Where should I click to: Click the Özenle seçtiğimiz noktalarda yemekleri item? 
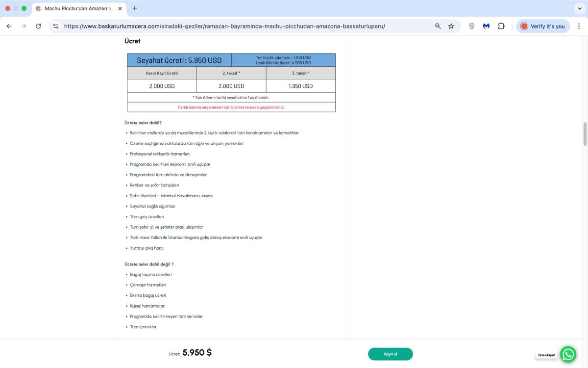click(187, 143)
